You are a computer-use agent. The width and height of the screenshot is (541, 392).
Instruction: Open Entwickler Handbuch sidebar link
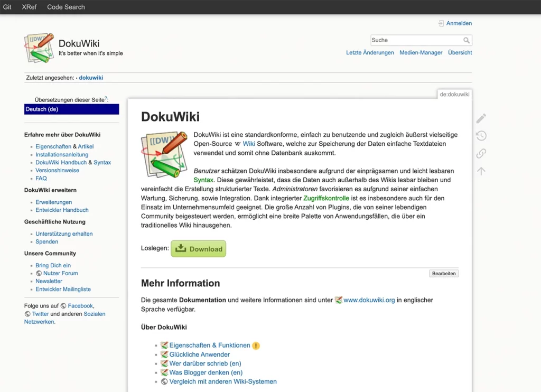coord(62,210)
